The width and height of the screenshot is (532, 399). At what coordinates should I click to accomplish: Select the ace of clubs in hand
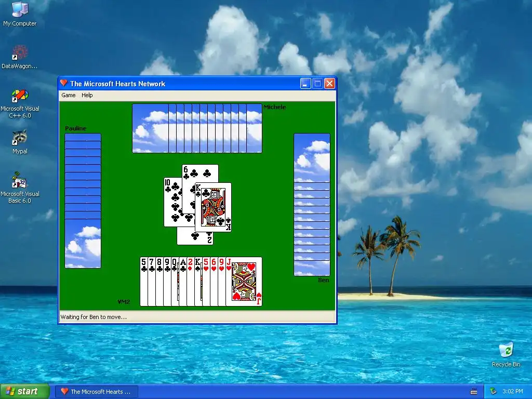pos(183,282)
